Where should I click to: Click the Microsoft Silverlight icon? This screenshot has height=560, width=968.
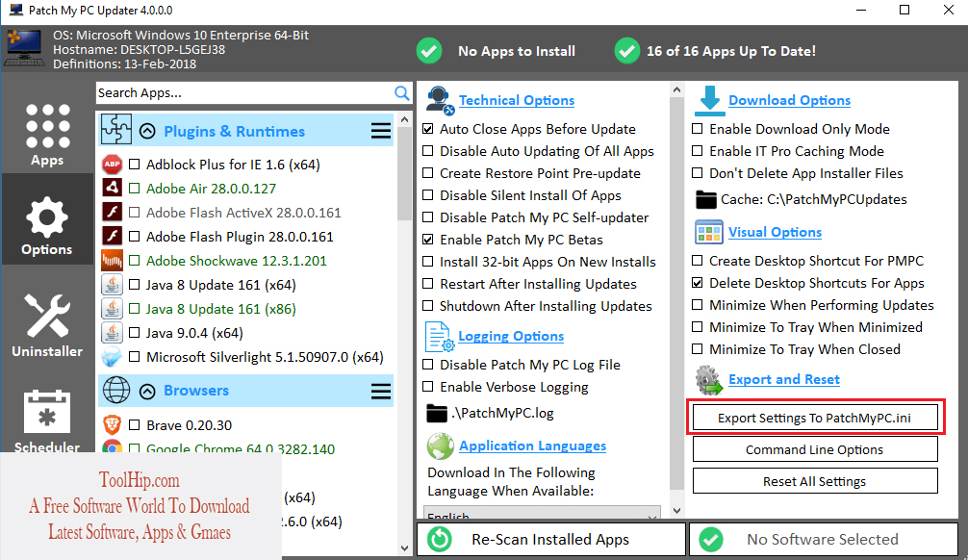click(112, 357)
